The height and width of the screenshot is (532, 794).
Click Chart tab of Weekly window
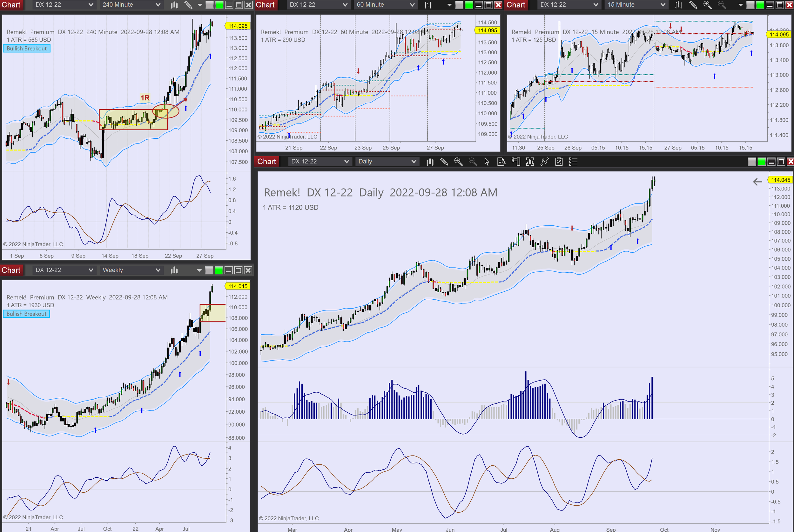[11, 270]
